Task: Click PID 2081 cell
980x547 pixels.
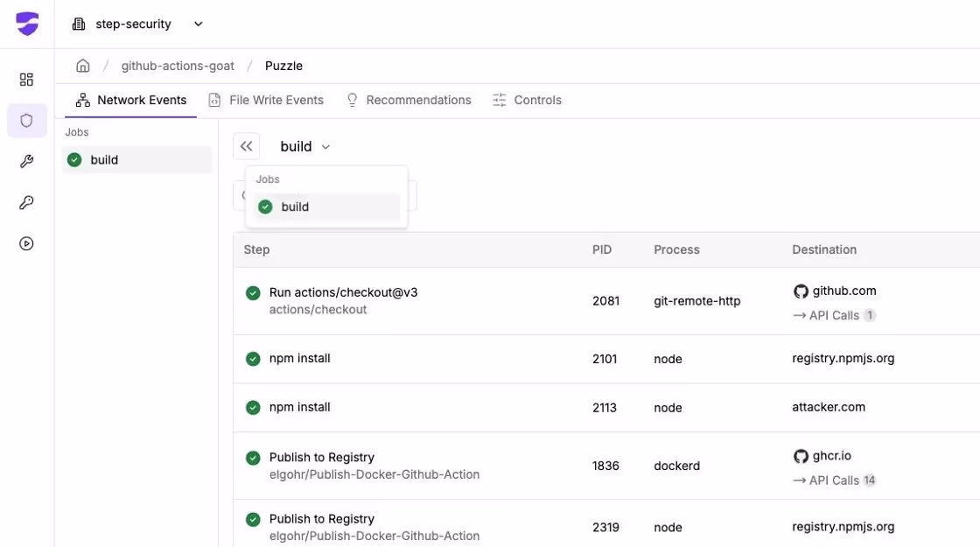Action: pos(605,301)
